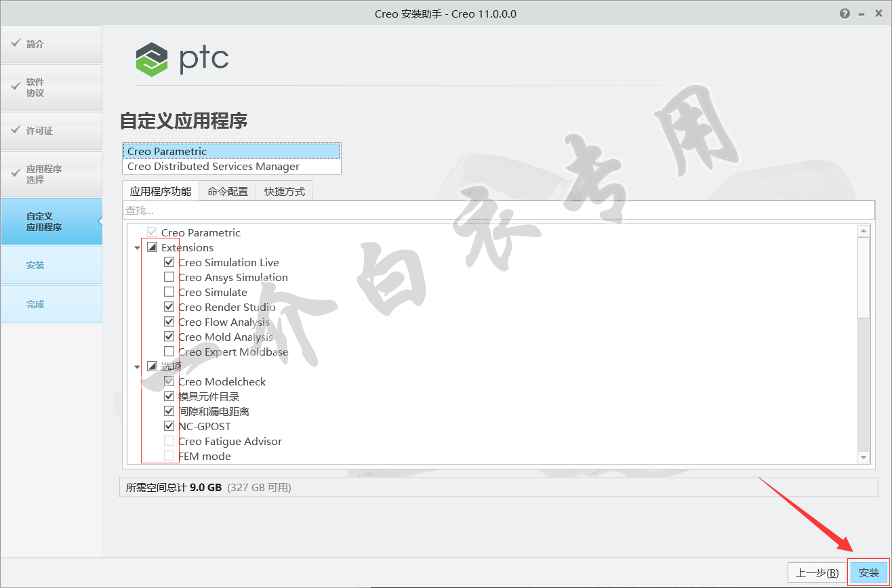Screen dimensions: 892x588
Task: Open 软件协议 step in sidebar
Action: pyautogui.click(x=51, y=87)
